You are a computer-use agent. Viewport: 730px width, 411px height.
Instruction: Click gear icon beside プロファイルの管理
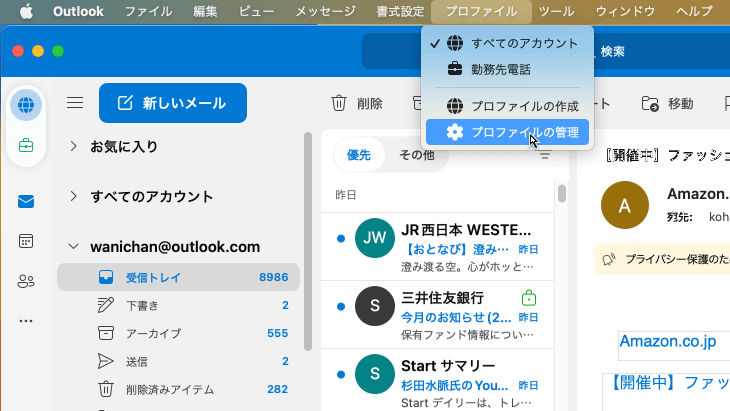455,132
